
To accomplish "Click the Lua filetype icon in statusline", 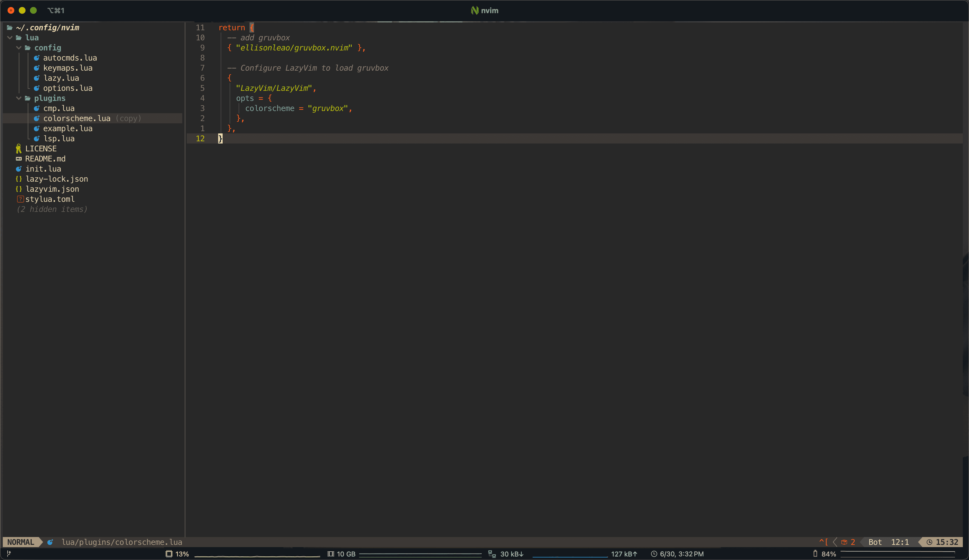I will [50, 542].
